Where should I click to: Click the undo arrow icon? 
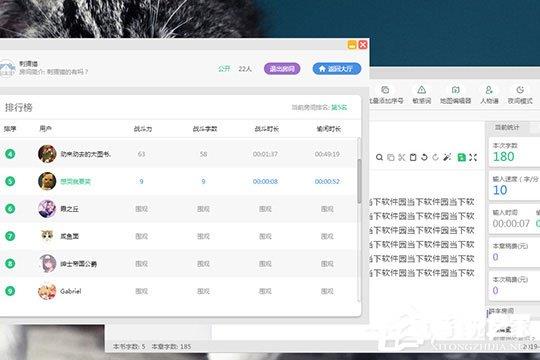pyautogui.click(x=424, y=157)
